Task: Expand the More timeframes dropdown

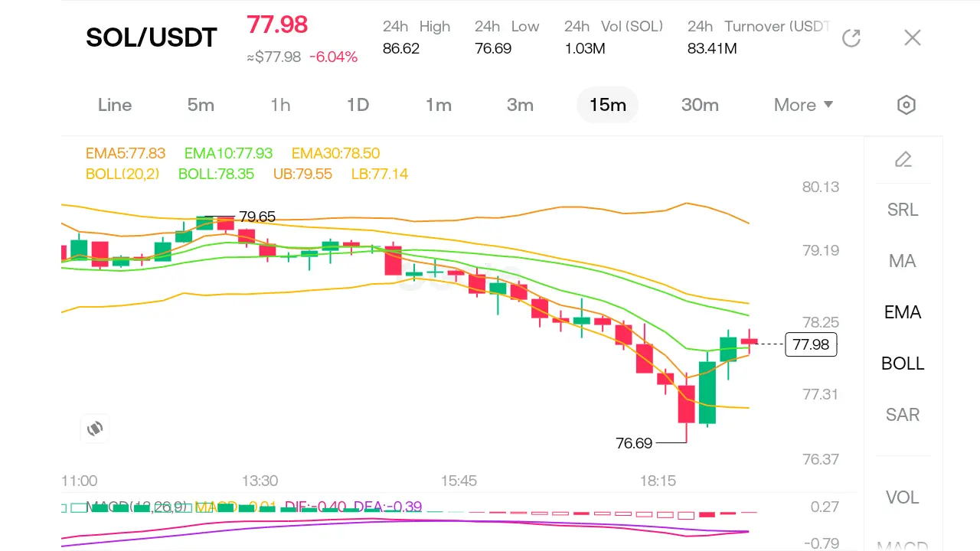Action: 803,105
